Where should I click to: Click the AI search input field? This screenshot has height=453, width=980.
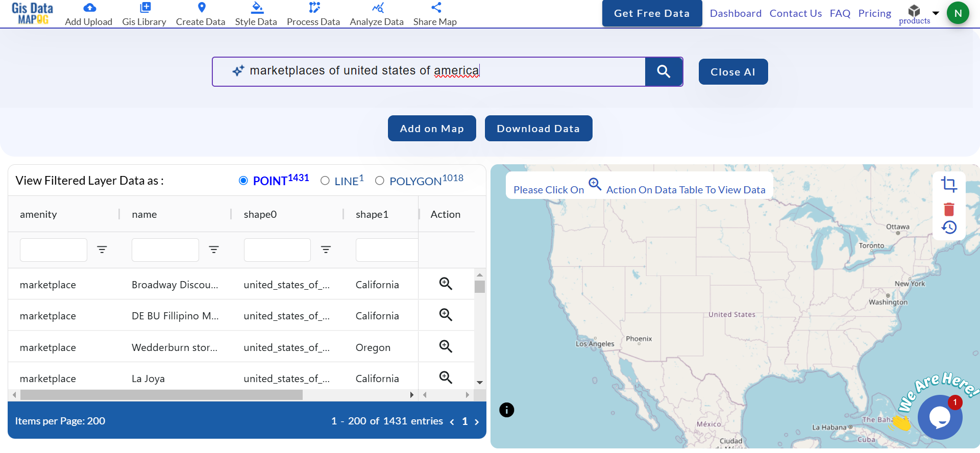pyautogui.click(x=429, y=71)
